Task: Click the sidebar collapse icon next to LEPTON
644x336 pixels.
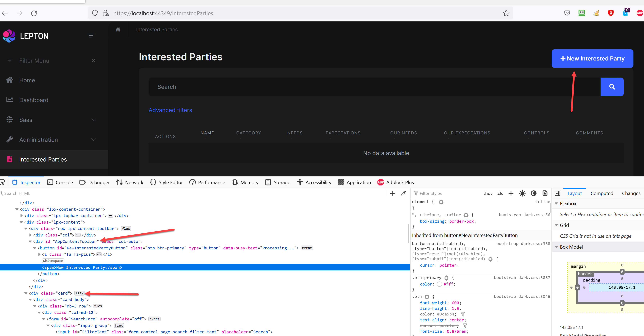Action: [x=92, y=36]
